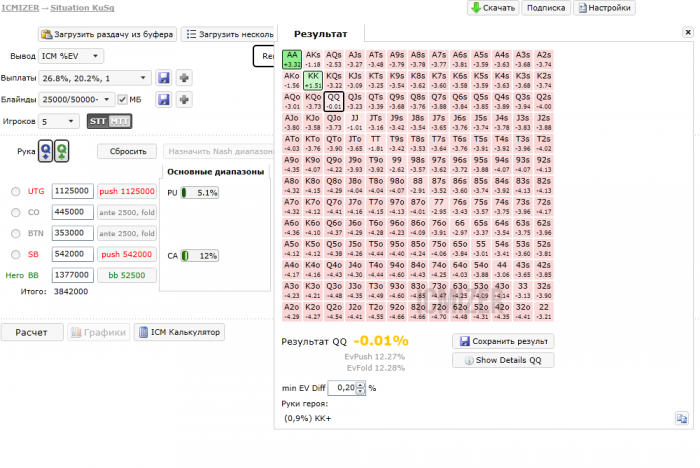Image resolution: width=700 pixels, height=468 pixels.
Task: Increase min EV Diff with up arrow
Action: (361, 385)
